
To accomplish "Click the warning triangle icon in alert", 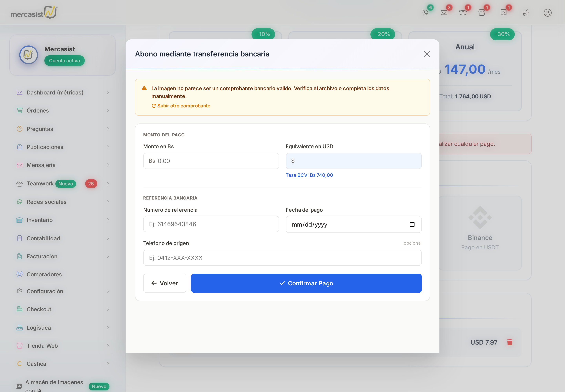I will click(144, 88).
